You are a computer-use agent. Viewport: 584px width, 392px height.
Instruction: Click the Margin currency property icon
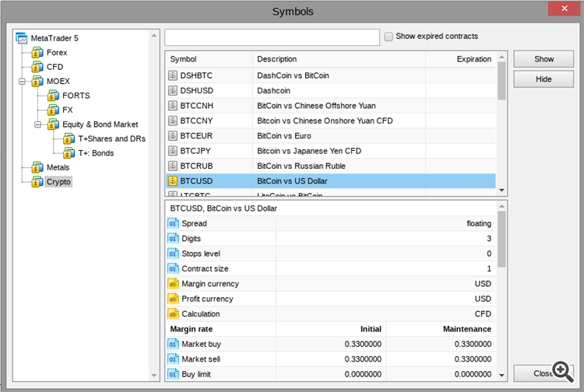(173, 284)
